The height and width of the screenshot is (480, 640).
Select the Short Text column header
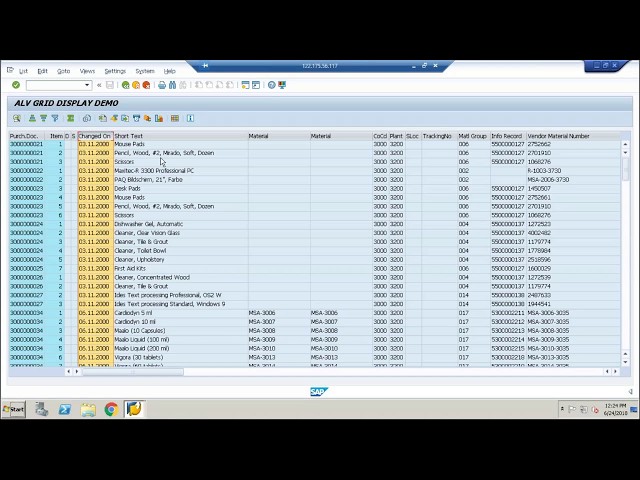(181, 136)
